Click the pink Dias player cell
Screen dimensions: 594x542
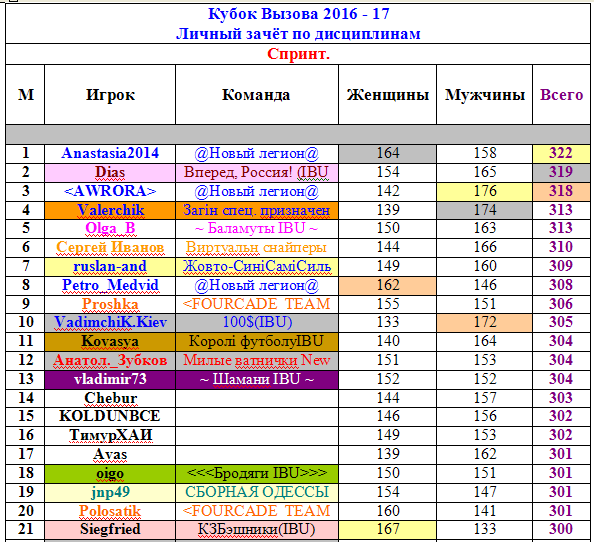click(110, 173)
